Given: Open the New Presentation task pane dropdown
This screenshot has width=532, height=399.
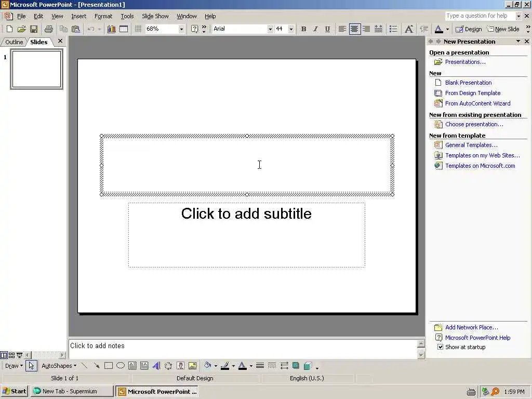Looking at the screenshot, I should point(518,42).
